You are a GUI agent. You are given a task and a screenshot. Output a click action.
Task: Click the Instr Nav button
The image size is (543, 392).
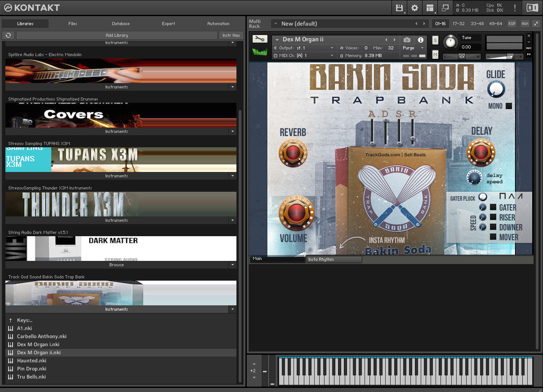coord(231,35)
